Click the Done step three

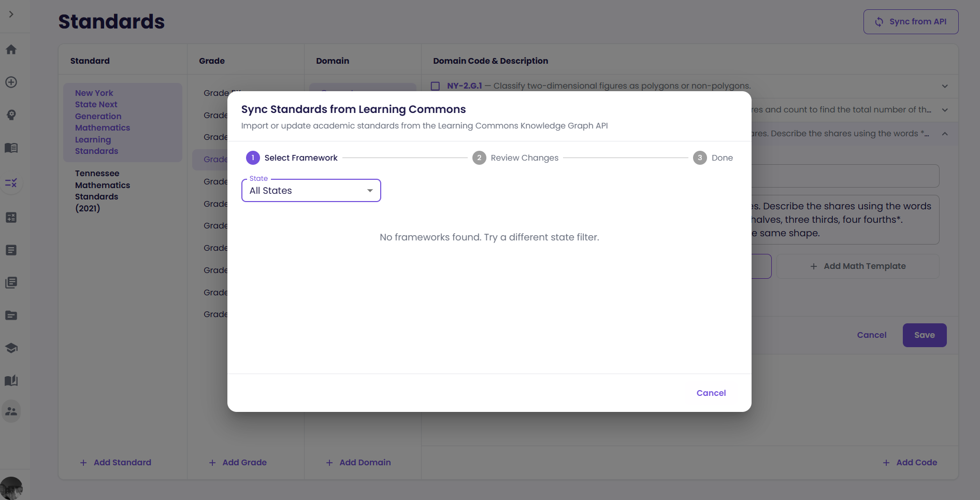713,158
